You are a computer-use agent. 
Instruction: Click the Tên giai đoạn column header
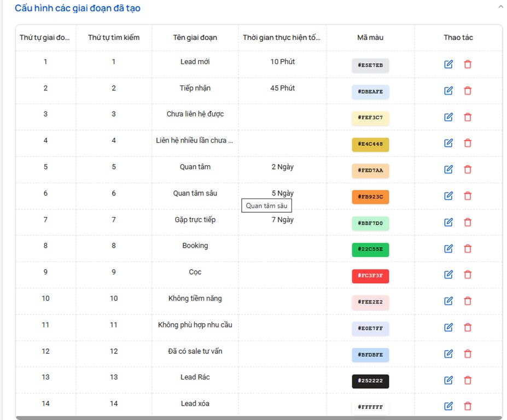[x=195, y=38]
